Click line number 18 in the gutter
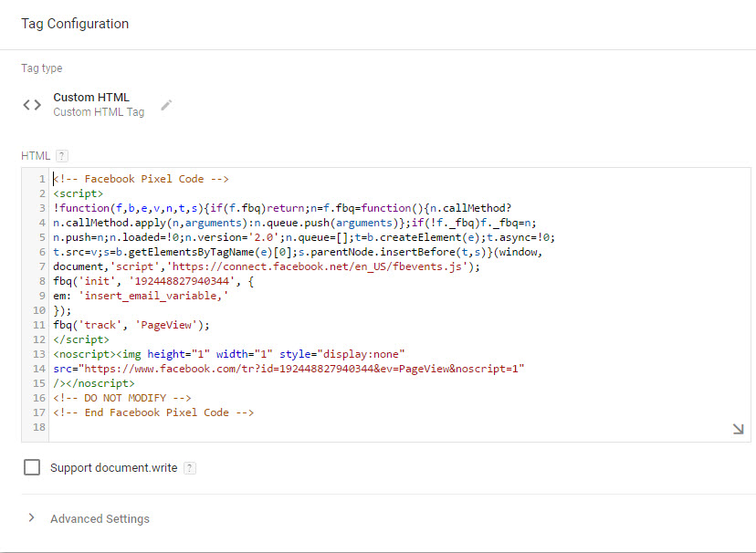 point(39,427)
